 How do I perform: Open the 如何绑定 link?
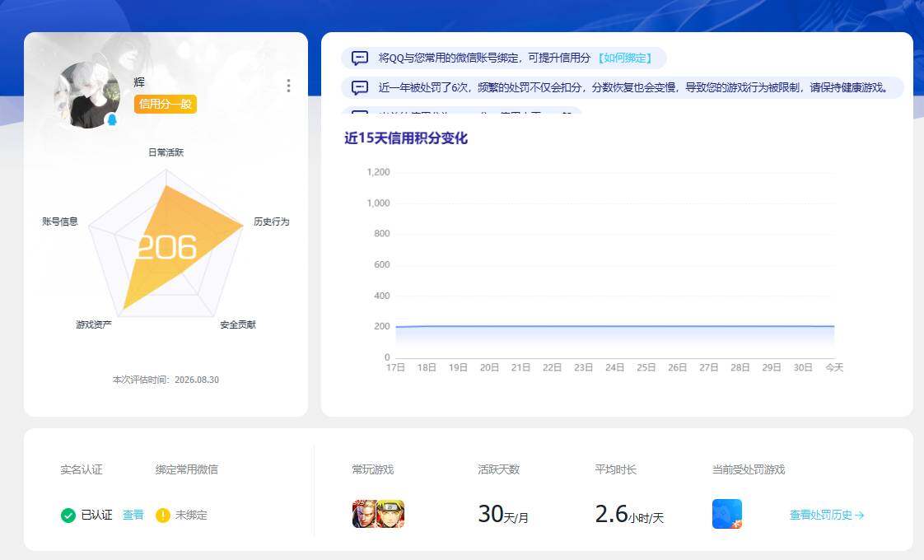pos(625,58)
